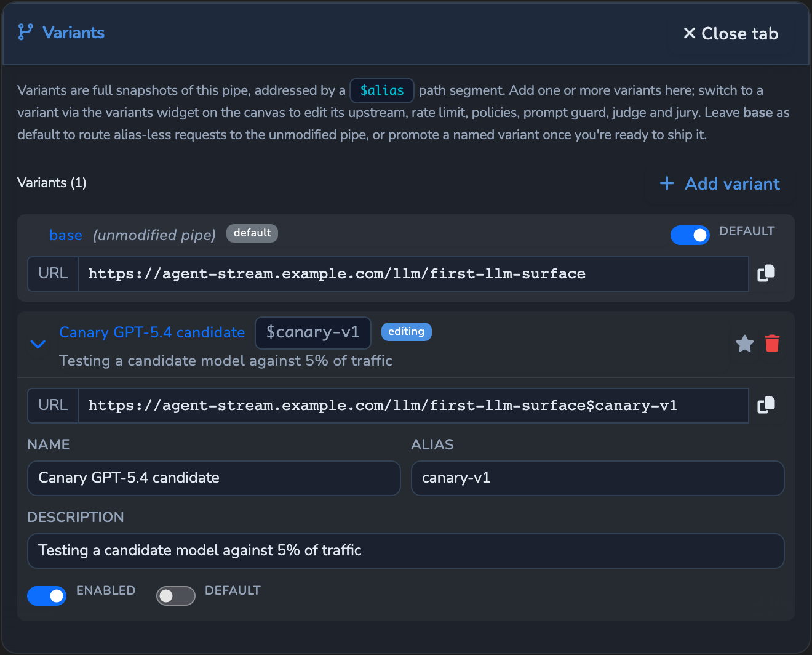This screenshot has width=812, height=655.
Task: Copy the base pipe URL
Action: [766, 273]
